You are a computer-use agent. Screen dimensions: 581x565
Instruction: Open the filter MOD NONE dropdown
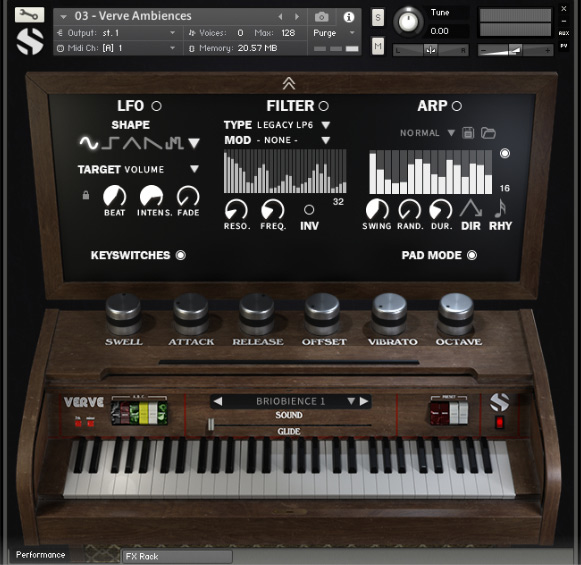tap(326, 140)
